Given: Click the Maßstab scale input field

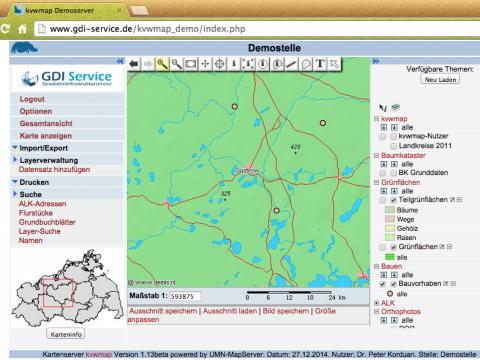Looking at the screenshot, I should [185, 296].
